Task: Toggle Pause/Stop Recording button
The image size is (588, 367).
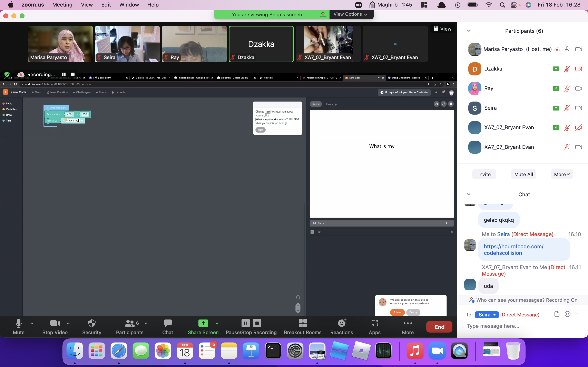Action: (251, 326)
